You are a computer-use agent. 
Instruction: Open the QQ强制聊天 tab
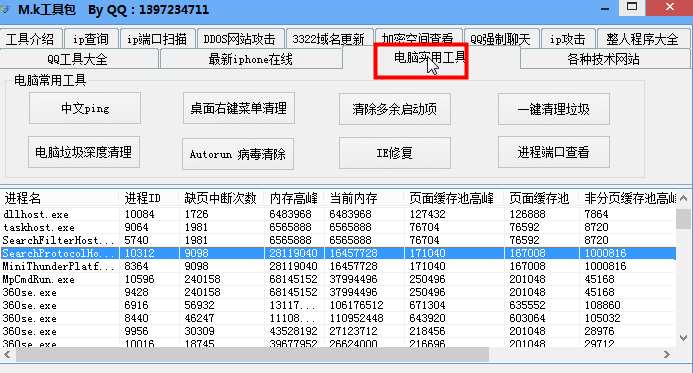(501, 38)
